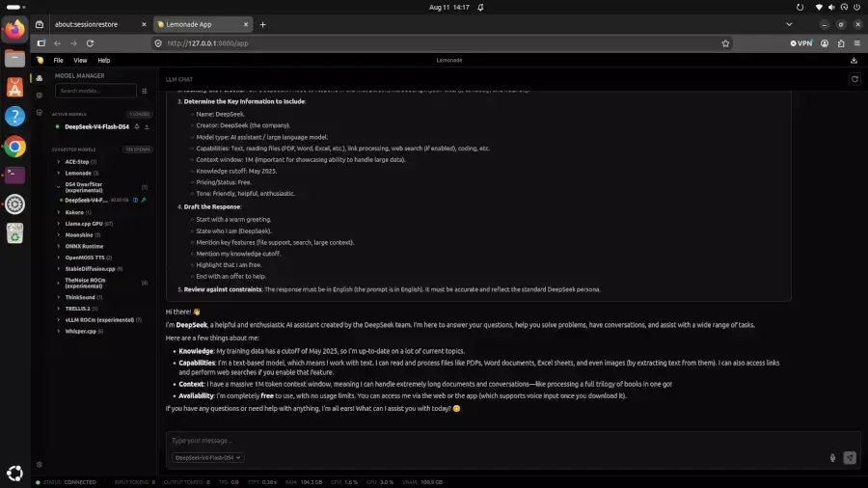Image resolution: width=868 pixels, height=488 pixels.
Task: Select the DeepSeek-V4-F suggested model row
Action: pyautogui.click(x=102, y=201)
